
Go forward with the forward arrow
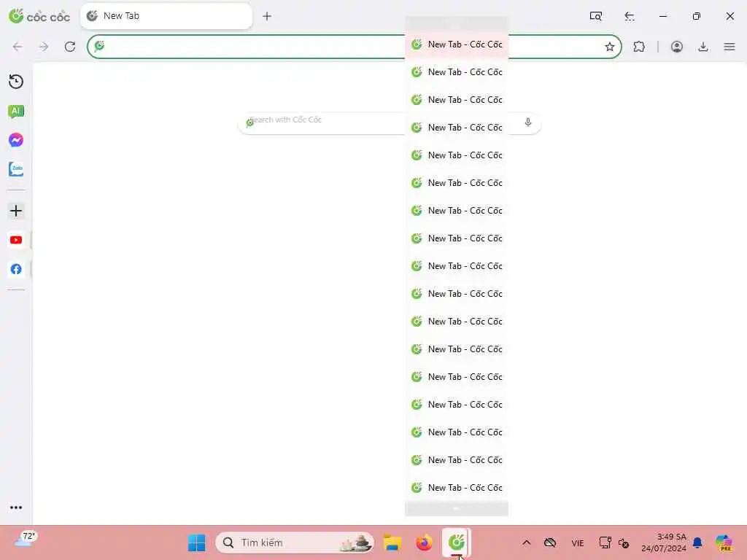[x=44, y=47]
